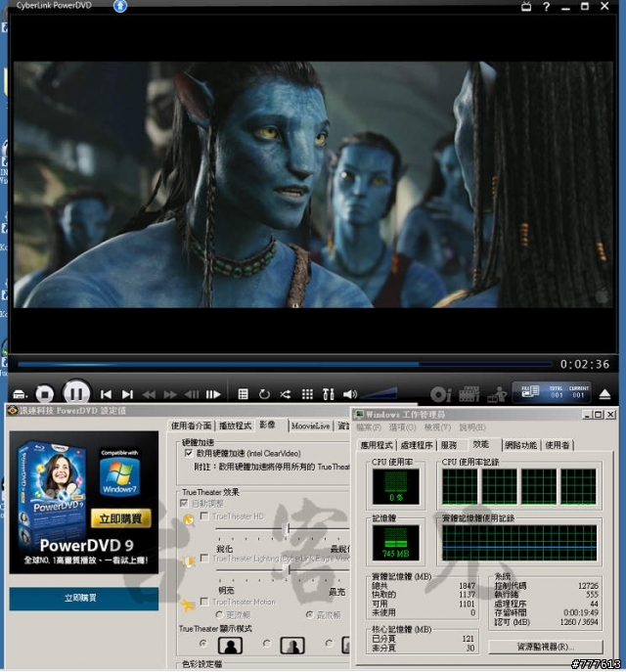Switch to 服務 tab in Task Manager

(x=449, y=445)
